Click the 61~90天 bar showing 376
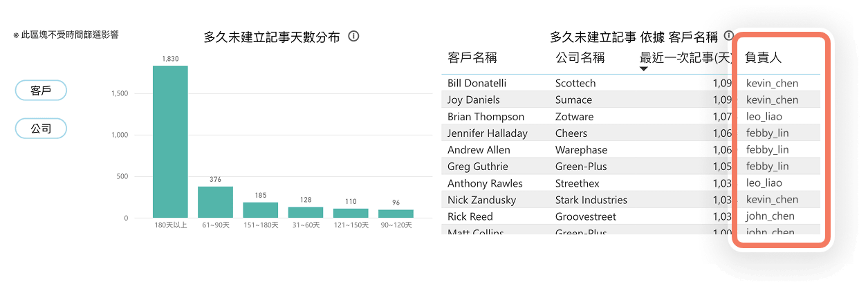The width and height of the screenshot is (868, 291). click(215, 203)
